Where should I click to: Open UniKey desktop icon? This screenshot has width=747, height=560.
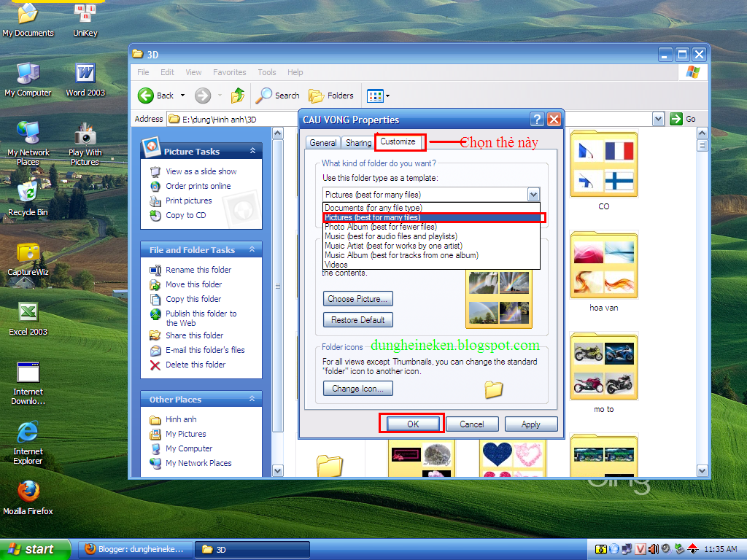tap(85, 20)
